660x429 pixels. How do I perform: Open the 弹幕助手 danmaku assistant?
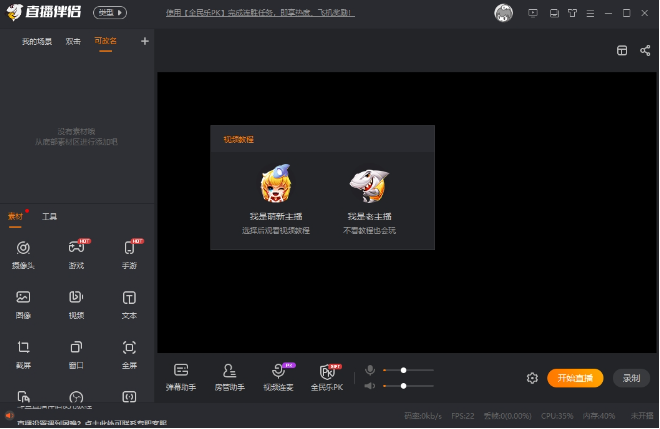pyautogui.click(x=181, y=376)
